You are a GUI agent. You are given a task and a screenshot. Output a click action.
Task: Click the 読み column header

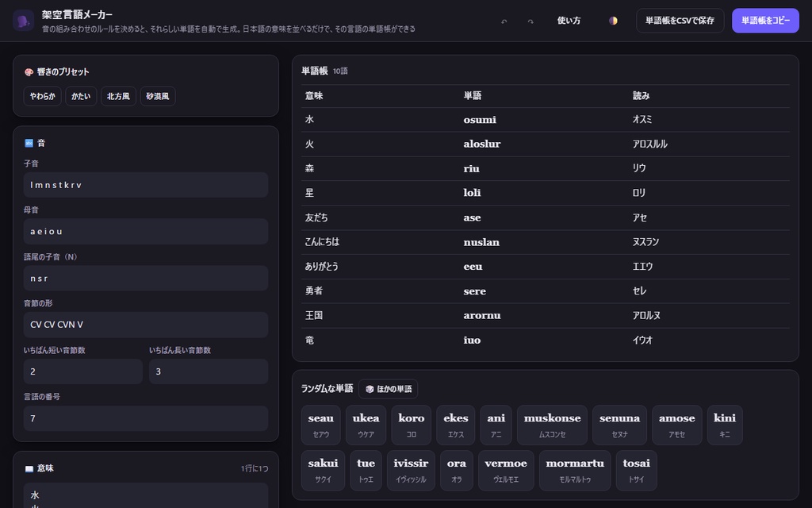pos(641,96)
